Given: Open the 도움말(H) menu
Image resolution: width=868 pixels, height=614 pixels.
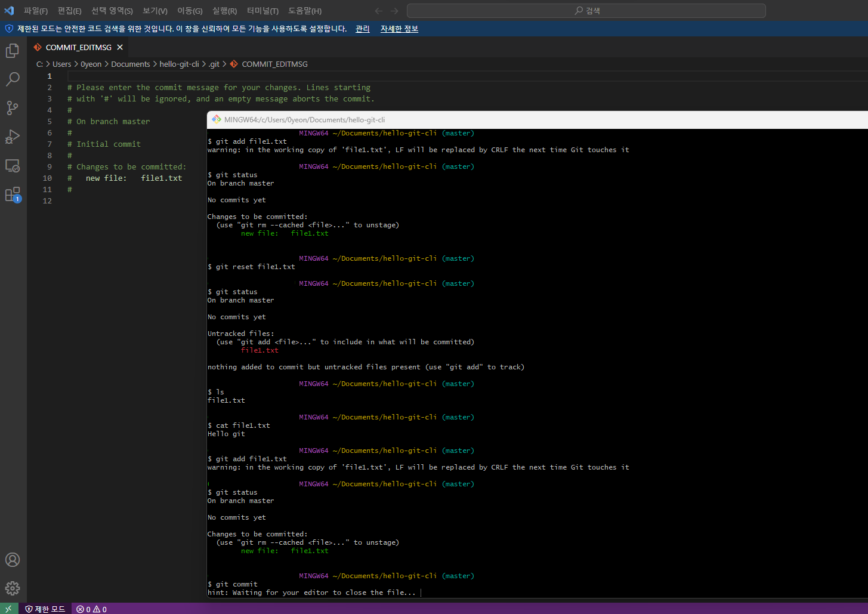Looking at the screenshot, I should coord(305,11).
